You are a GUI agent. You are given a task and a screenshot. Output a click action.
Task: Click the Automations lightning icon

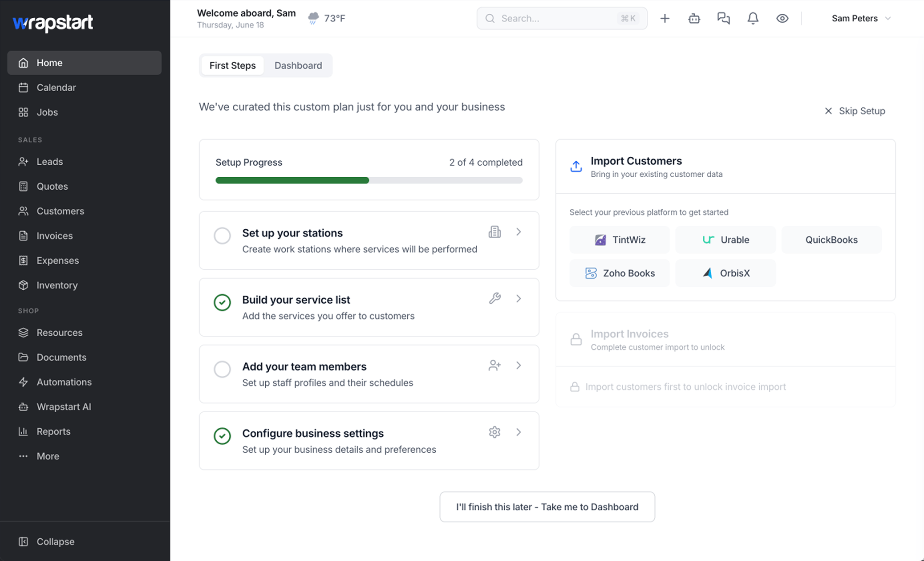24,382
